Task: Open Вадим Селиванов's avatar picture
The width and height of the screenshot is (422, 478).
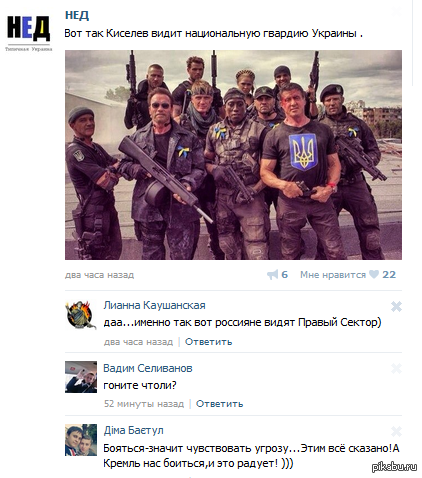Action: 81,377
